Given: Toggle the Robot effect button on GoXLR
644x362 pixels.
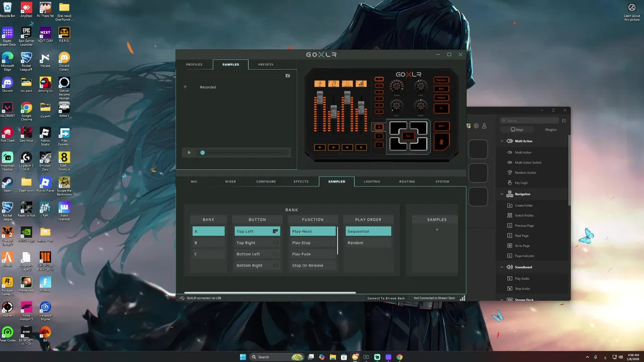Looking at the screenshot, I should pos(441,89).
